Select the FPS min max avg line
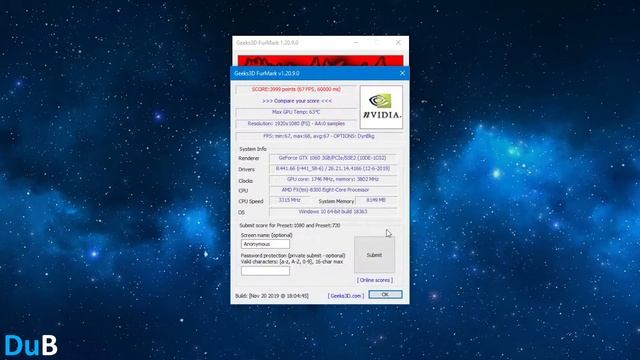The image size is (640, 360). pos(319,136)
